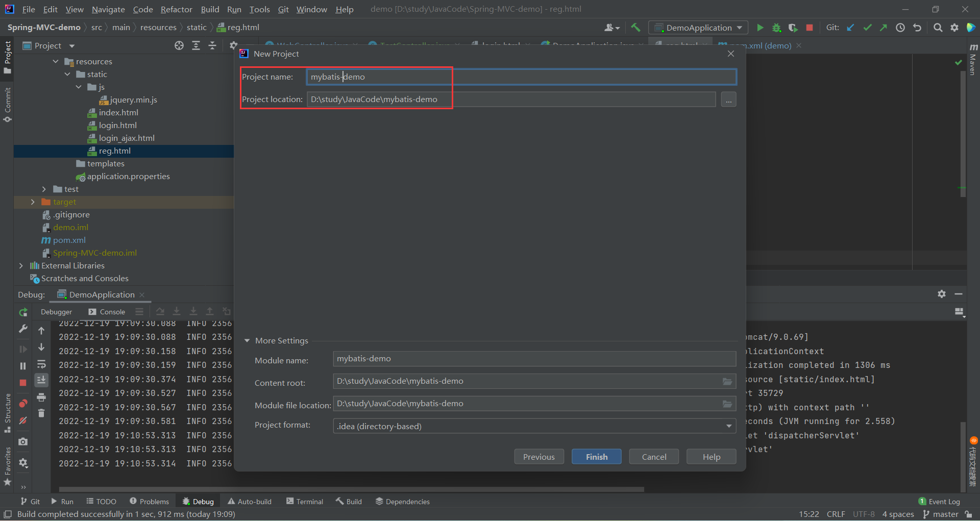
Task: Browse for Module file location folder
Action: 727,404
